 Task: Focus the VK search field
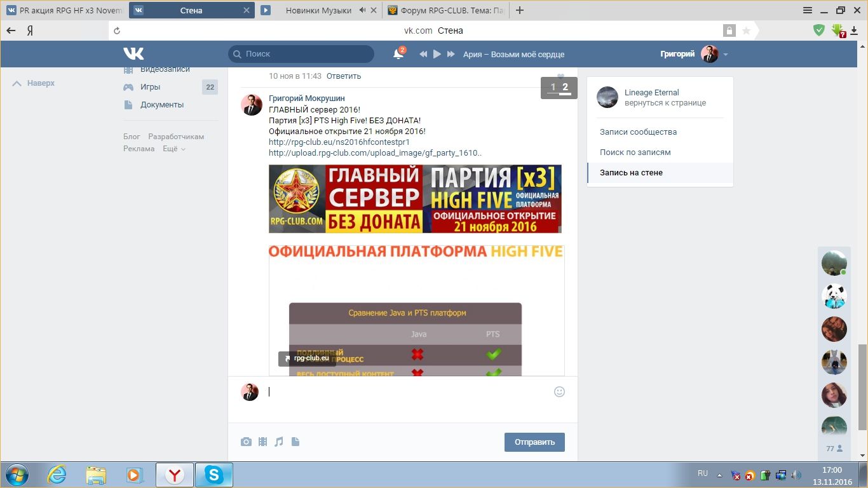[x=301, y=54]
